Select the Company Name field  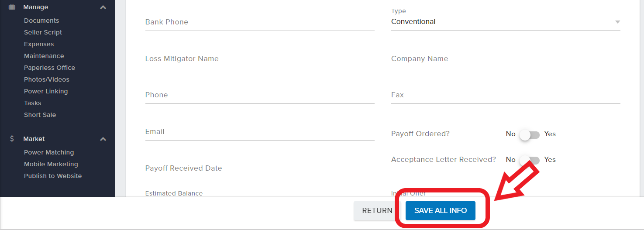pyautogui.click(x=506, y=59)
